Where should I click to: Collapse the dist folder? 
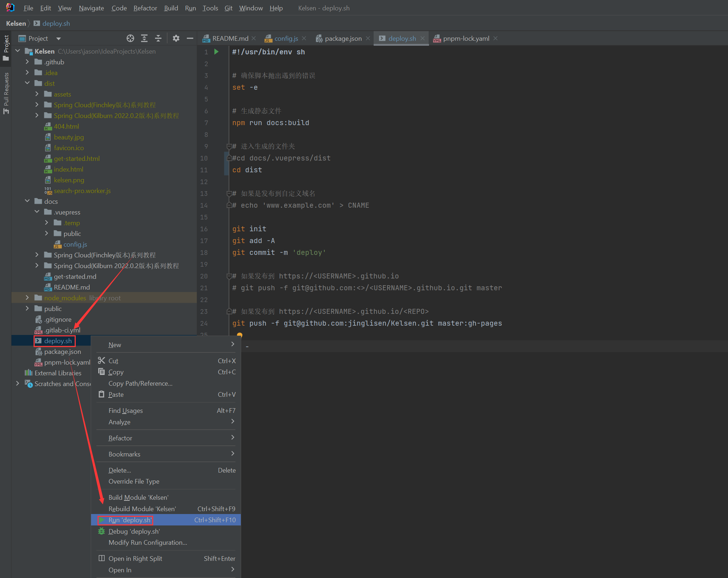point(27,83)
